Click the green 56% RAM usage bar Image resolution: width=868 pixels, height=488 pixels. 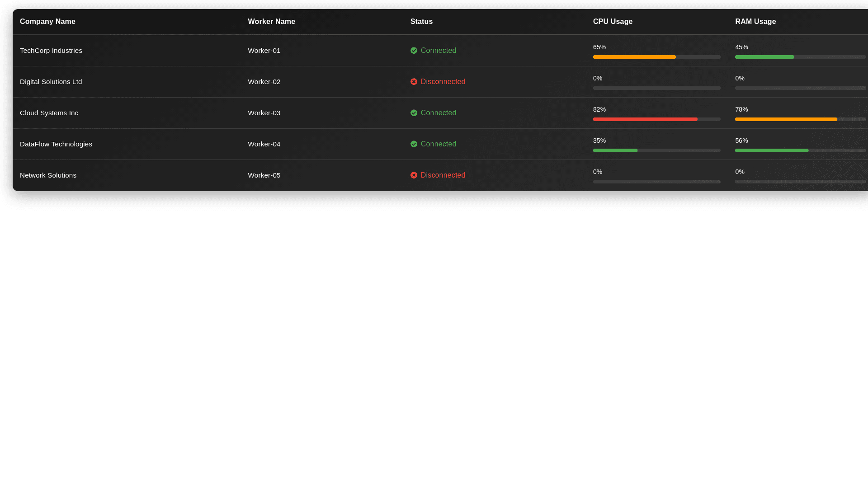[771, 150]
